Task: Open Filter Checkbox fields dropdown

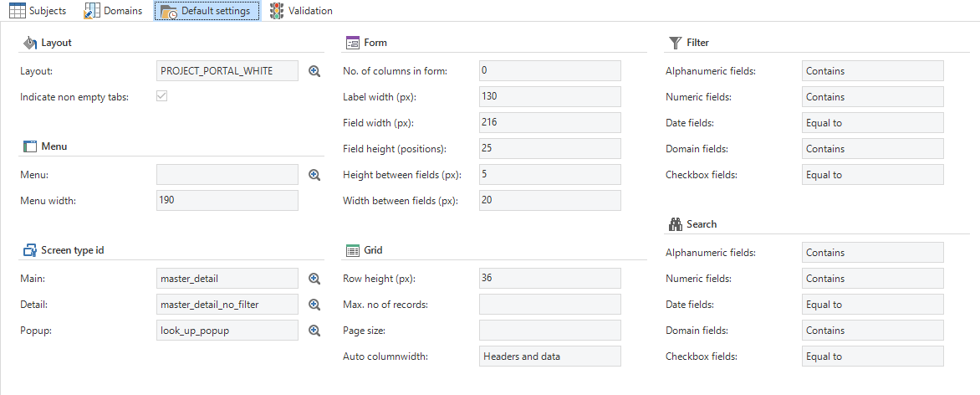Action: pos(872,175)
